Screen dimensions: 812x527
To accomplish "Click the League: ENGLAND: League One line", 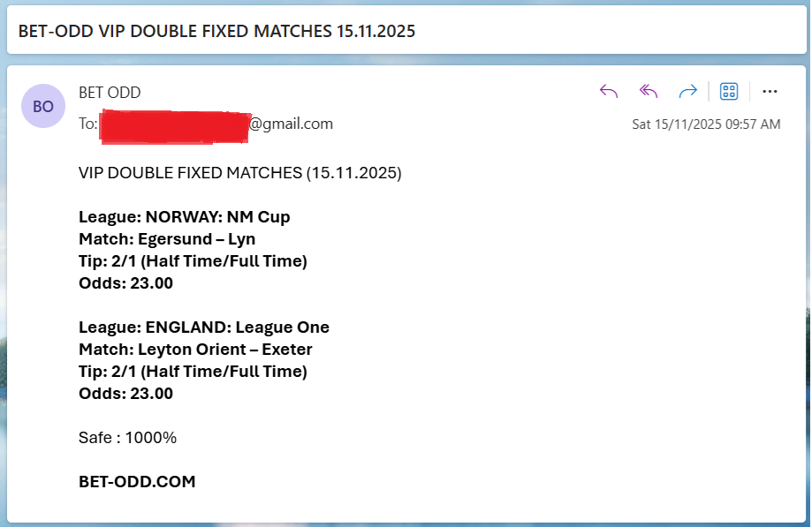I will tap(203, 327).
